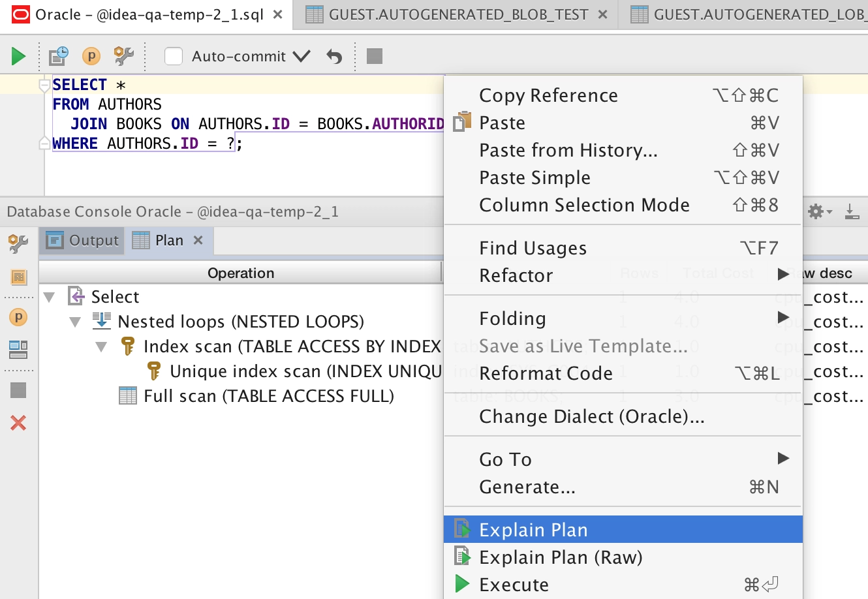This screenshot has width=868, height=599.
Task: Click Copy Reference in the context menu
Action: [623, 95]
